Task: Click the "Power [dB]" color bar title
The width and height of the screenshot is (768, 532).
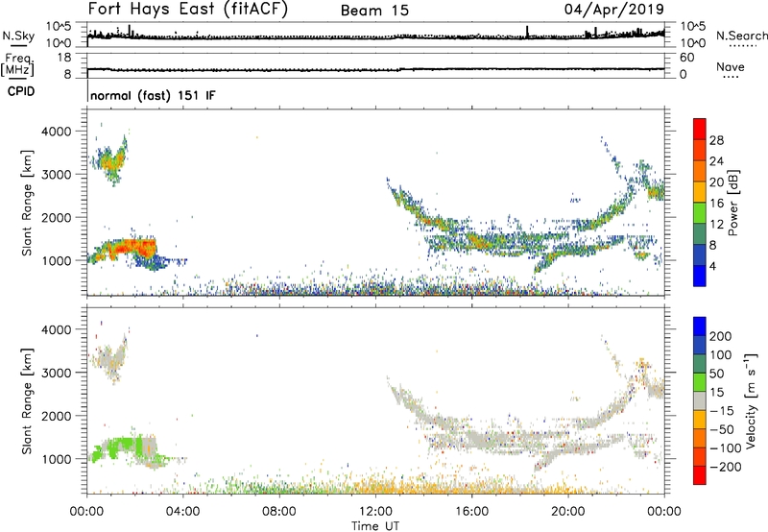Action: pyautogui.click(x=732, y=203)
